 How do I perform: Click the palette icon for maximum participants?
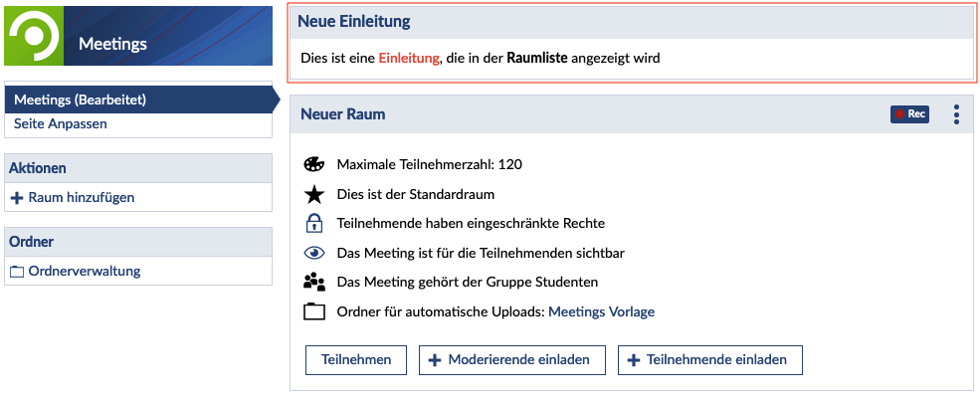pos(314,164)
